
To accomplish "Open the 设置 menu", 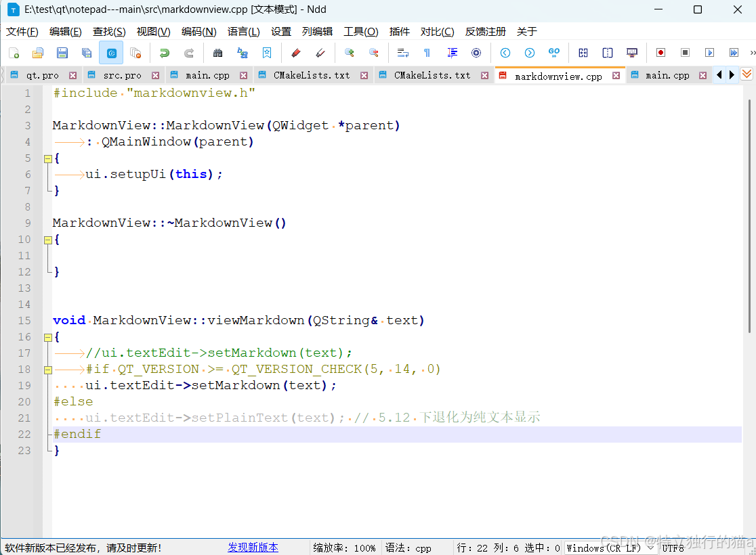I will tap(281, 32).
